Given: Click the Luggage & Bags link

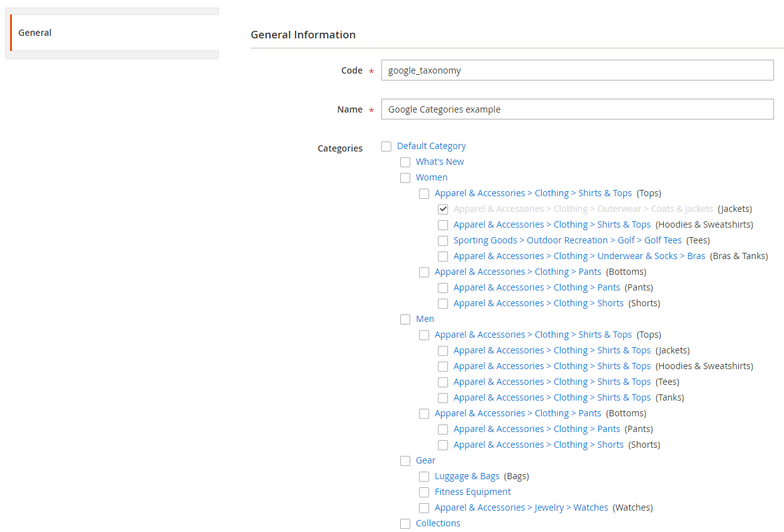Looking at the screenshot, I should [467, 476].
